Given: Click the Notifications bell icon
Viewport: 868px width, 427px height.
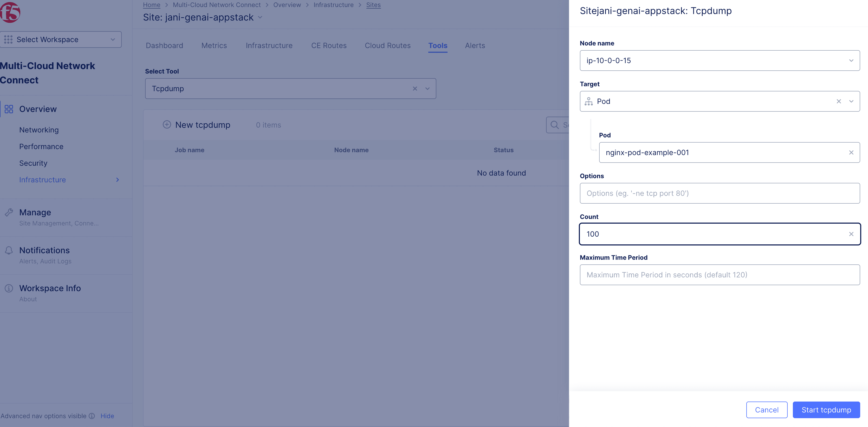Looking at the screenshot, I should pyautogui.click(x=9, y=250).
